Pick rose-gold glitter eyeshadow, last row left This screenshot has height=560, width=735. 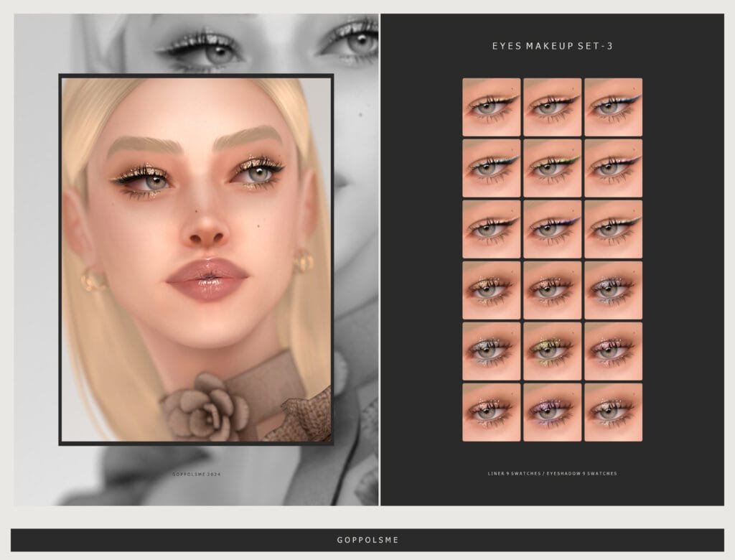491,412
